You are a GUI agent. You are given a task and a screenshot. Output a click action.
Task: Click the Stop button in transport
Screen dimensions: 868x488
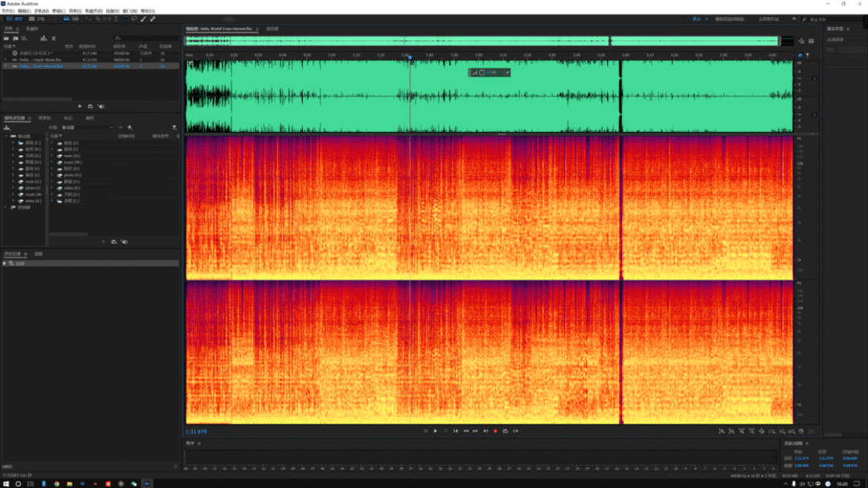tap(425, 431)
